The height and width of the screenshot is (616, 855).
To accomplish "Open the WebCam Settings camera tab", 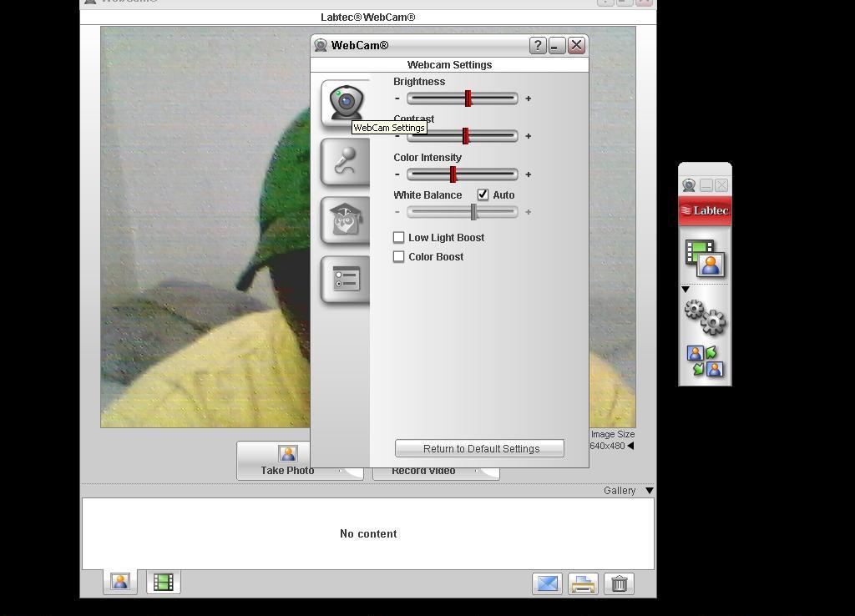I will (x=346, y=103).
